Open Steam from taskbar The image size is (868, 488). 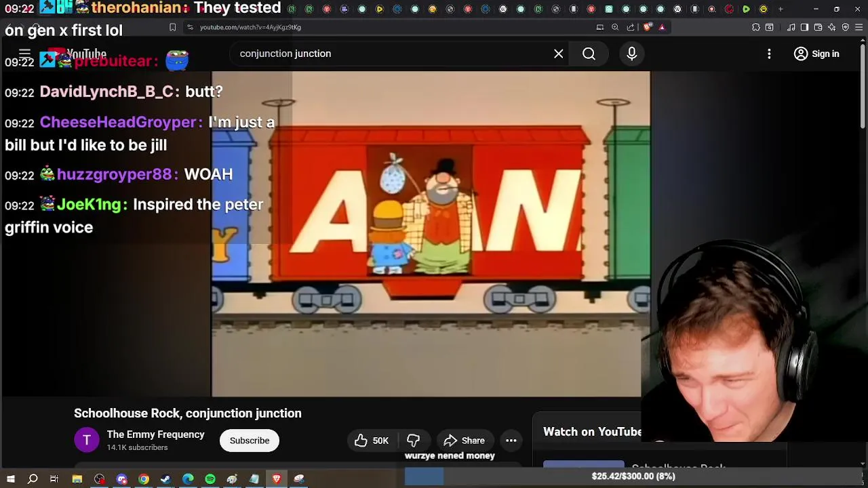(x=165, y=479)
